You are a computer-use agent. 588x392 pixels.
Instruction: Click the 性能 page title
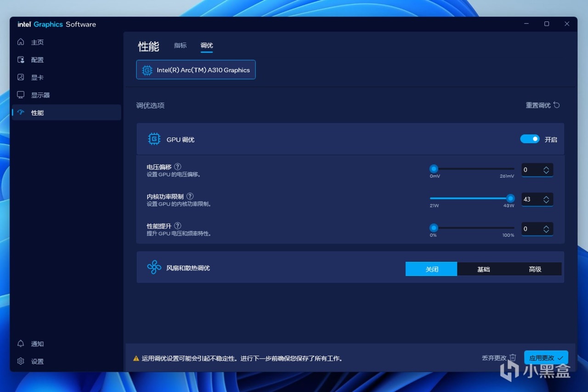click(148, 46)
